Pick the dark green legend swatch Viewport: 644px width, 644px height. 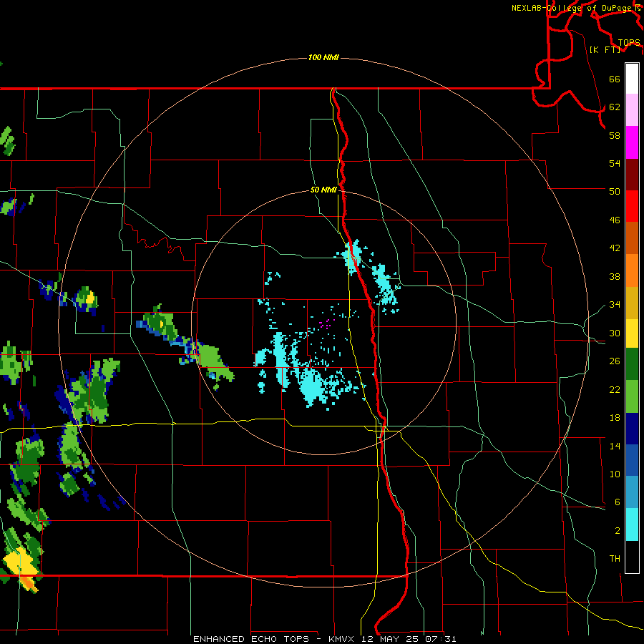coord(632,364)
